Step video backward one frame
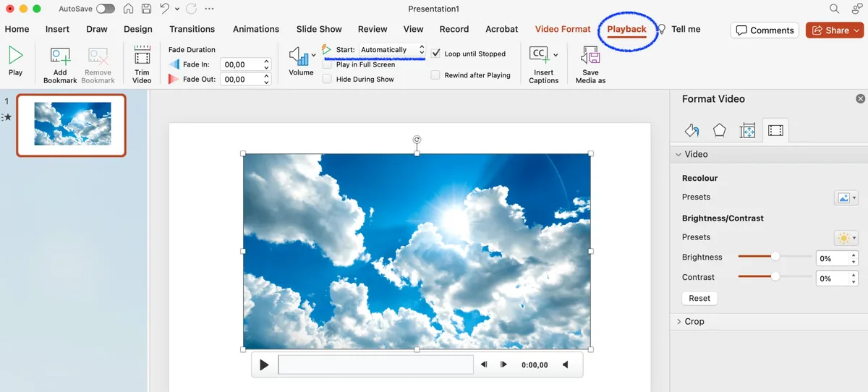 484,365
